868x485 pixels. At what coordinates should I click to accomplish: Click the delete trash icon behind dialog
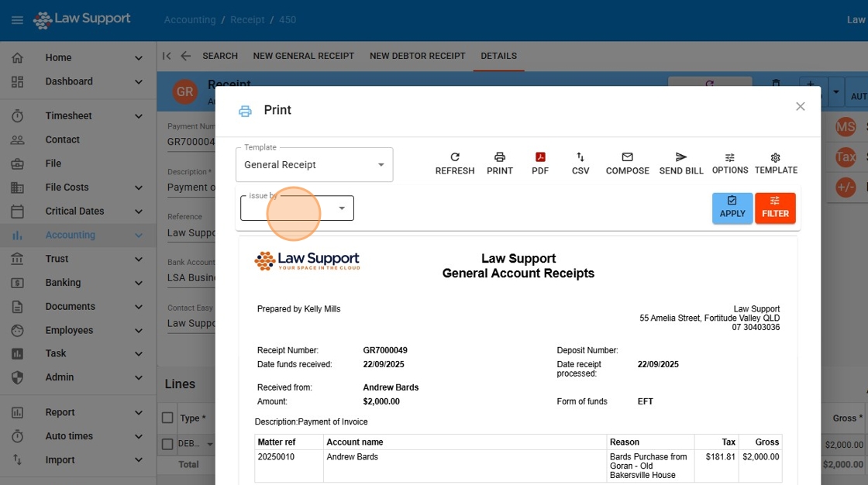776,83
